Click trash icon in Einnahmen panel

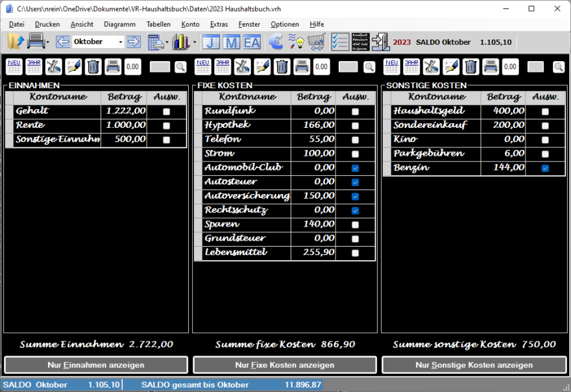pyautogui.click(x=93, y=66)
